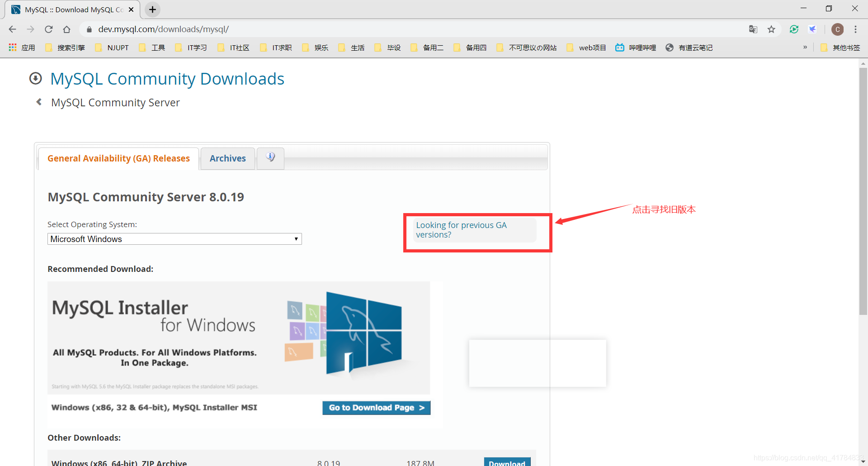Click Go to Download Page button
868x466 pixels.
coord(376,408)
